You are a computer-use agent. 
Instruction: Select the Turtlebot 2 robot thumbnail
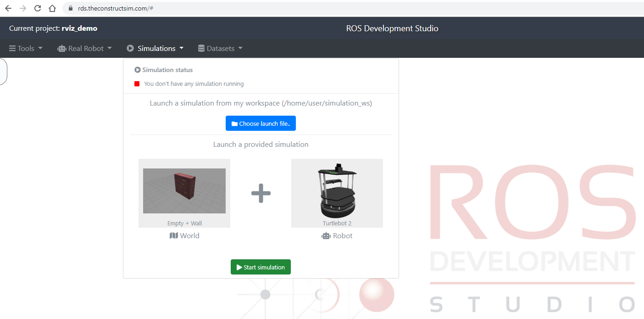[x=337, y=193]
